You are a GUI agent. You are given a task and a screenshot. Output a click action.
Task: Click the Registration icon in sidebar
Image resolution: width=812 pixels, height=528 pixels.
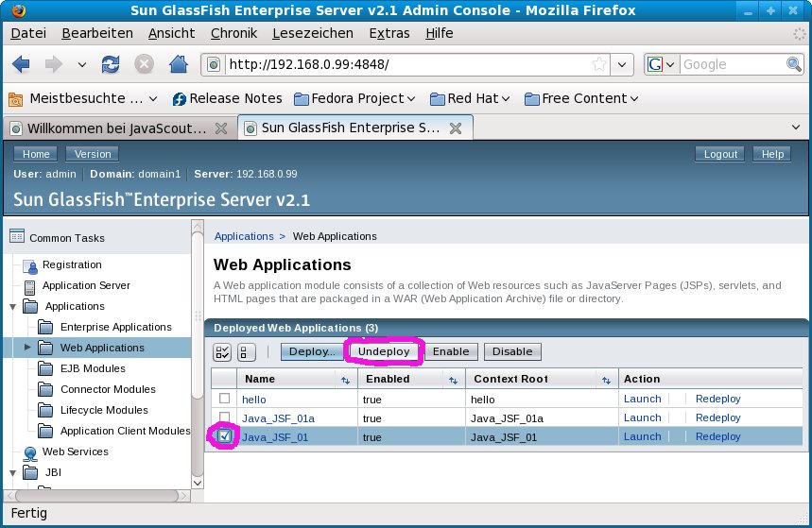tap(30, 265)
